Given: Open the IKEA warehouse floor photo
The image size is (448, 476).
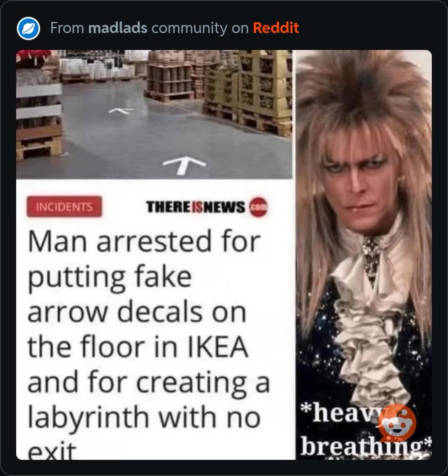Looking at the screenshot, I should (154, 114).
